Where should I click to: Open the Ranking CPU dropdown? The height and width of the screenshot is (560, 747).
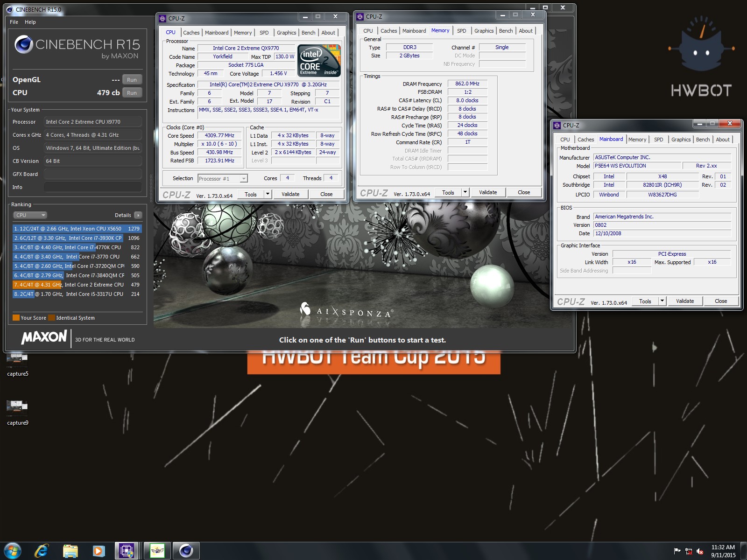pos(30,215)
